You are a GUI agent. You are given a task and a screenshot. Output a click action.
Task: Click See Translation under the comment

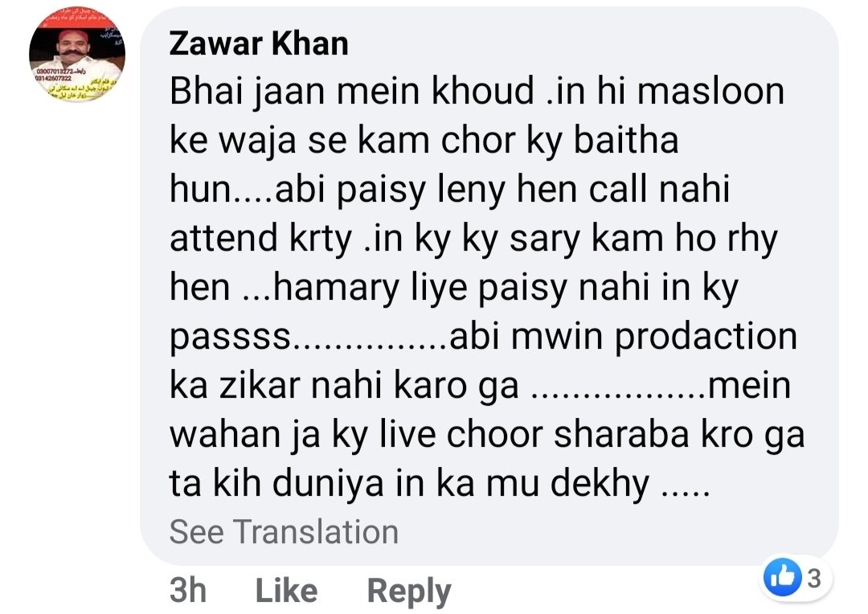tap(284, 531)
